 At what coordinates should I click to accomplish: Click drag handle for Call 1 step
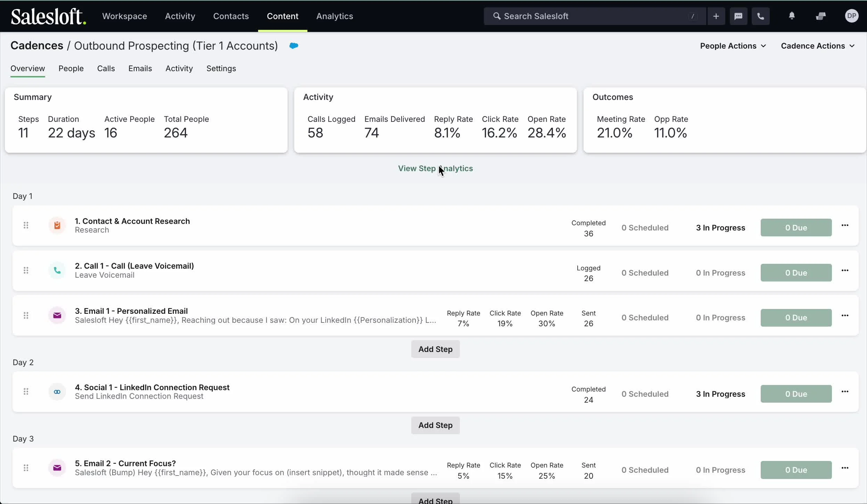tap(26, 270)
